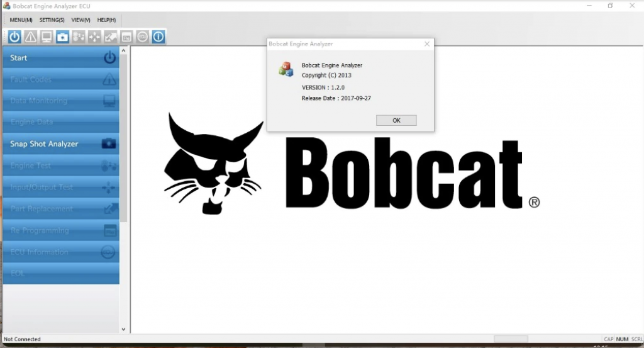Image resolution: width=644 pixels, height=348 pixels.
Task: Minimize the Bobcat Engine Analyzer ECU window
Action: (x=589, y=5)
